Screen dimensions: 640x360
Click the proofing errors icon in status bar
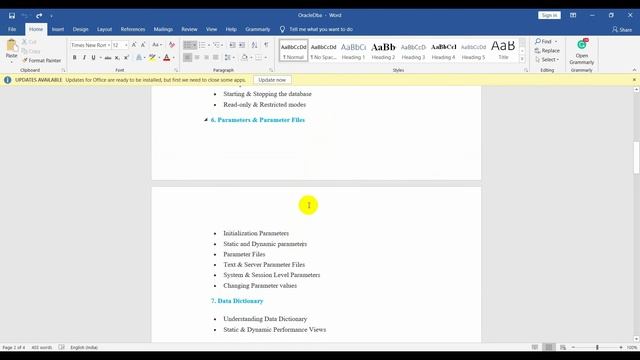(62, 347)
